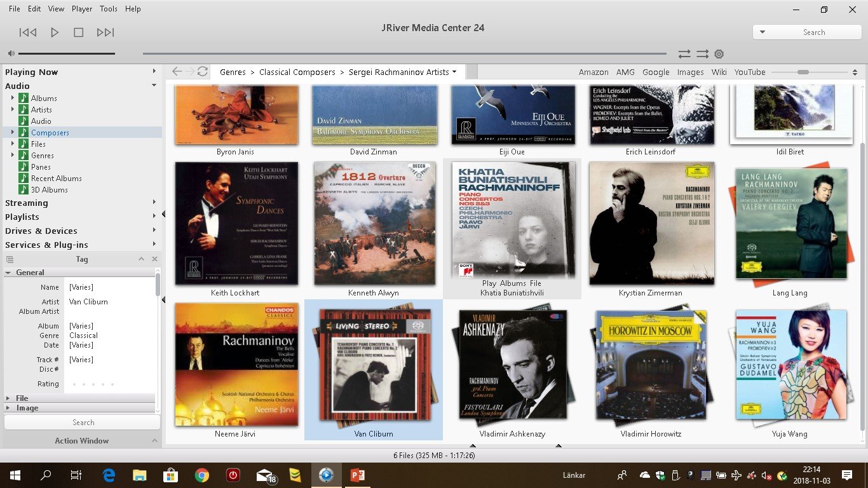The width and height of the screenshot is (868, 488).
Task: Open the Player menu
Action: pyautogui.click(x=82, y=9)
